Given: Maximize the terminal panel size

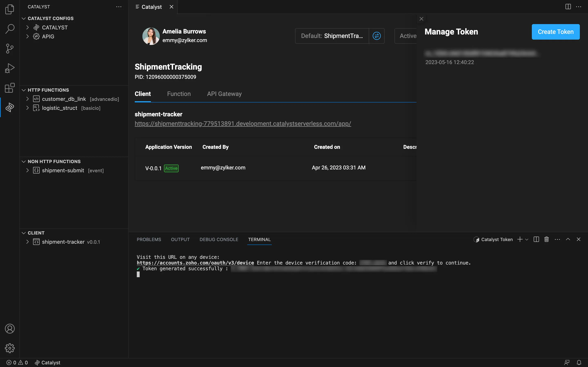Looking at the screenshot, I should pos(568,239).
